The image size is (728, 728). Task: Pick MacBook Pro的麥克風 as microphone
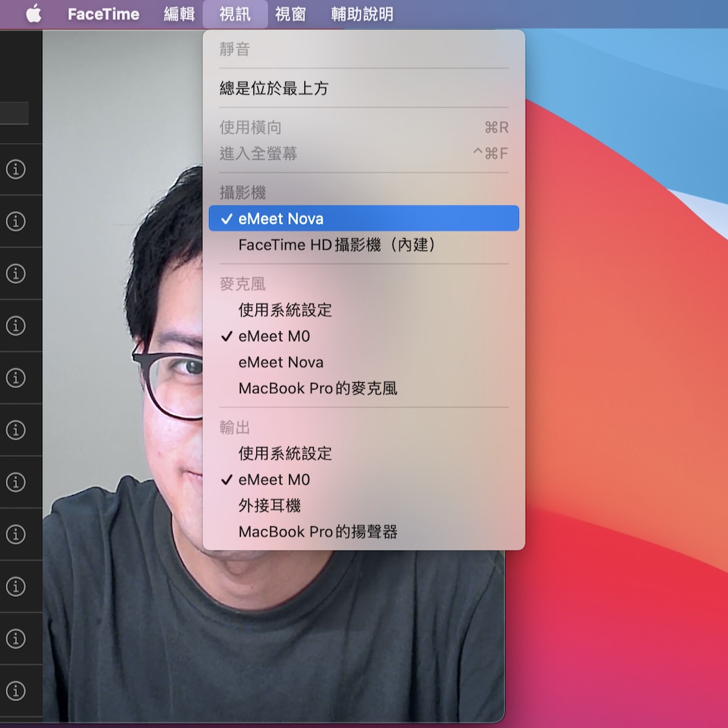click(x=363, y=388)
